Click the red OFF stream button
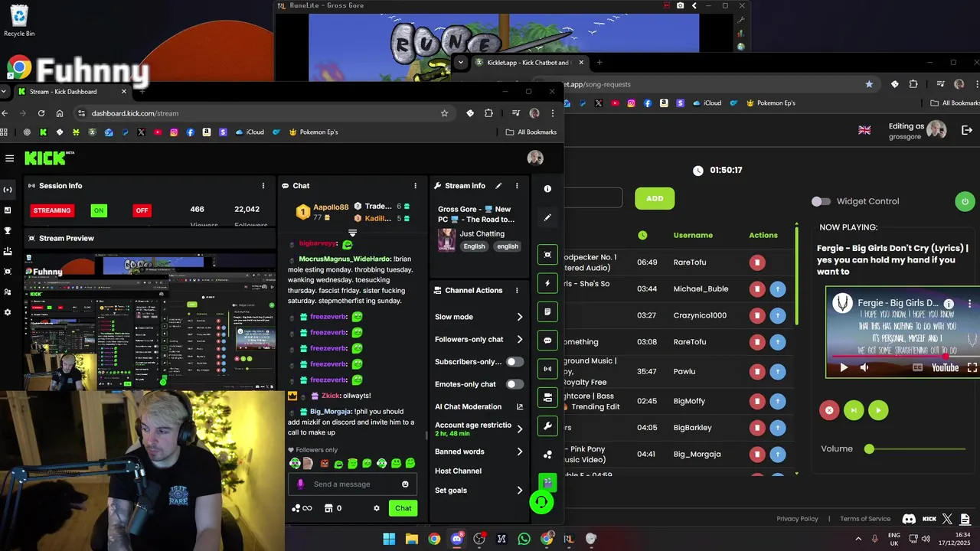Image resolution: width=980 pixels, height=551 pixels. pos(142,210)
